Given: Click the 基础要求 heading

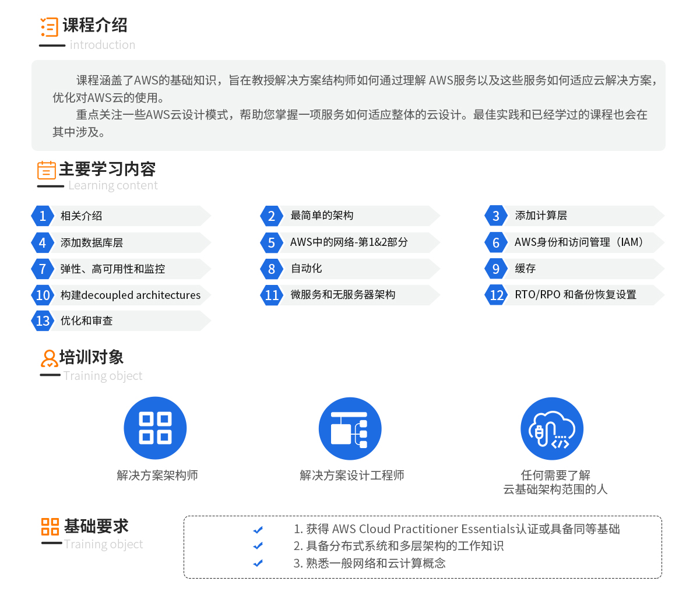Looking at the screenshot, I should [96, 526].
